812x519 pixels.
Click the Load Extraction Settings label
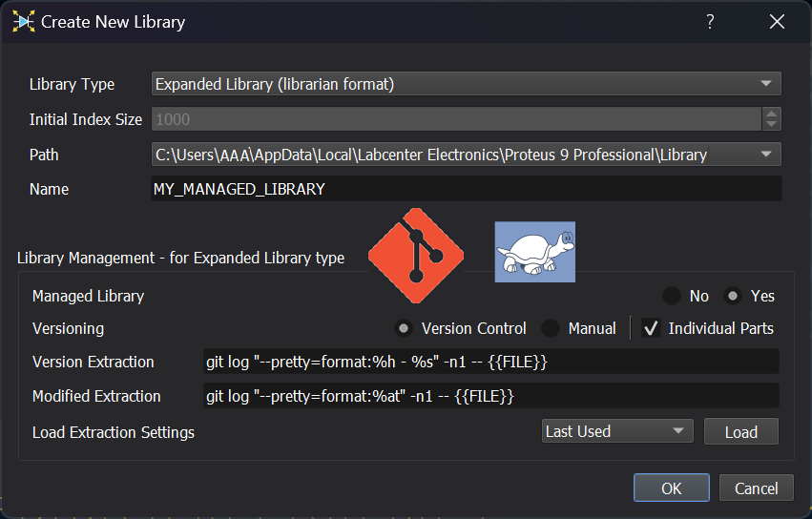click(x=114, y=432)
